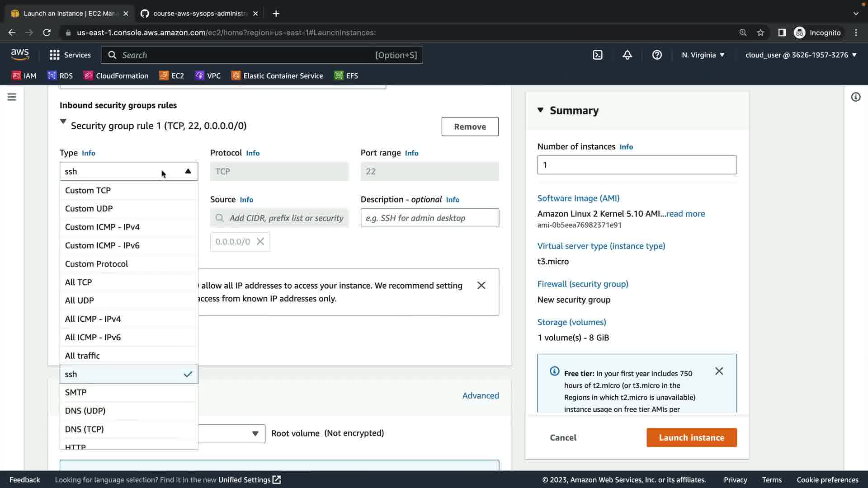
Task: Open the notifications bell
Action: [627, 55]
